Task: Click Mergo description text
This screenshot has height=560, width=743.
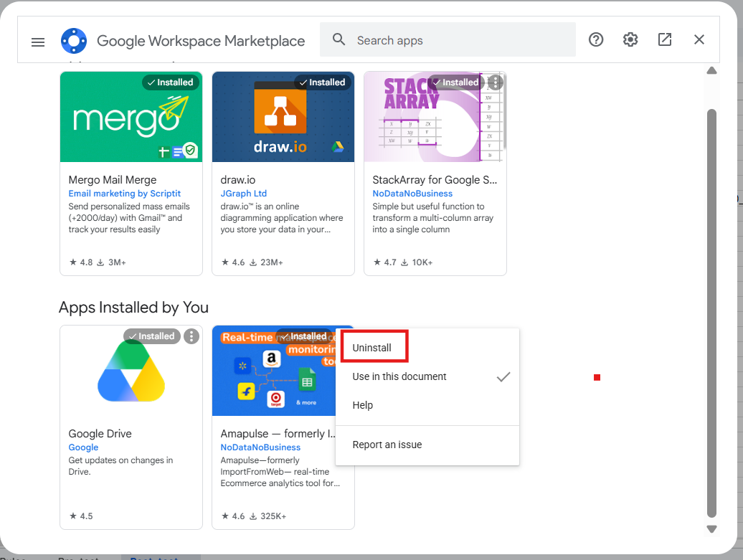Action: point(129,218)
